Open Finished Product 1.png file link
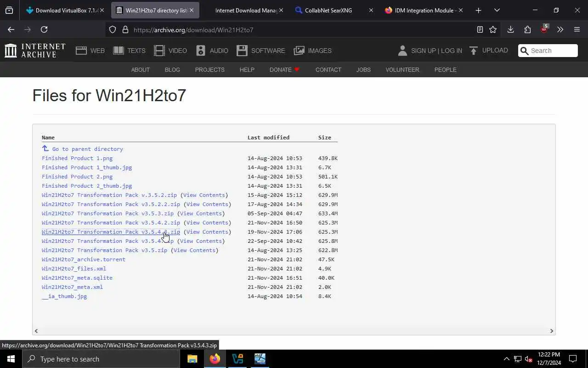Screen dimensions: 588x368 [77, 158]
